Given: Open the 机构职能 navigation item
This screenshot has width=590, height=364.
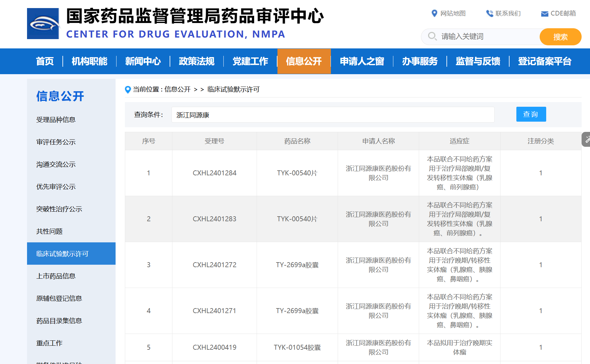Looking at the screenshot, I should tap(89, 61).
